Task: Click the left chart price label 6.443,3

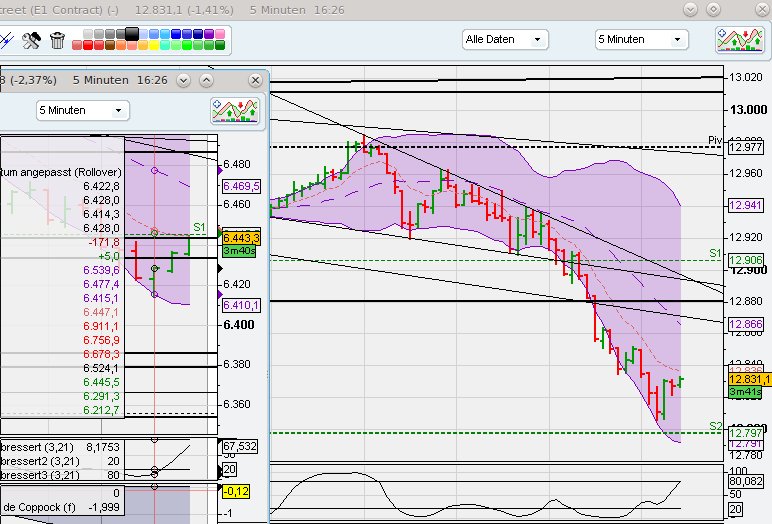Action: tap(241, 238)
